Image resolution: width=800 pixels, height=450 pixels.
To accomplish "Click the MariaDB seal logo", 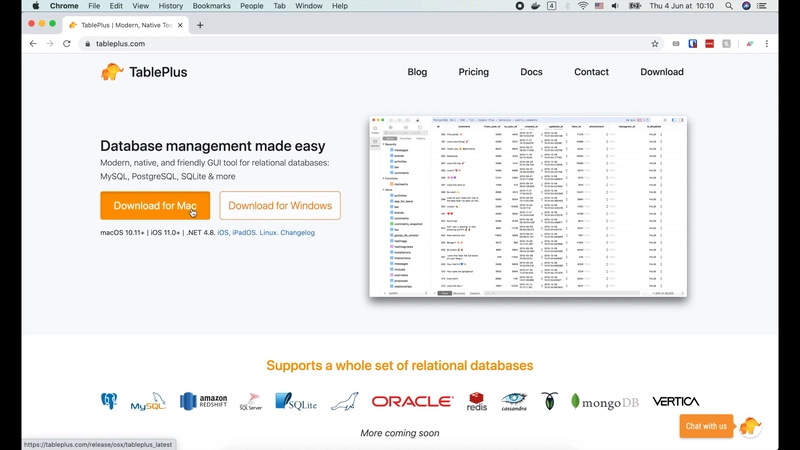I will (x=345, y=402).
